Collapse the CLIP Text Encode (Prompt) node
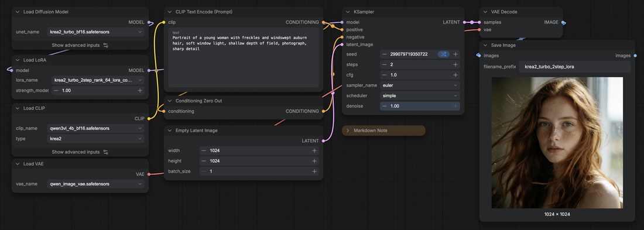The height and width of the screenshot is (230, 644). click(x=170, y=12)
